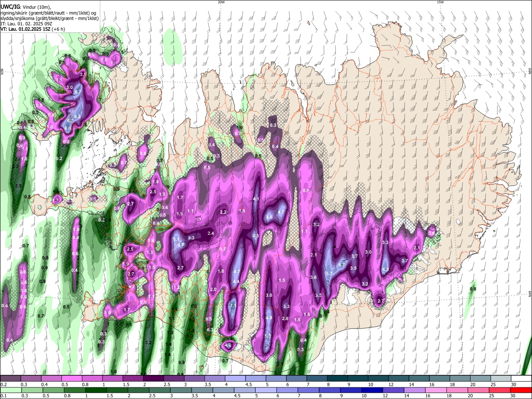Click the 4.5 precipitation value on the map
Image resolution: width=532 pixels, height=399 pixels.
pyautogui.click(x=256, y=236)
